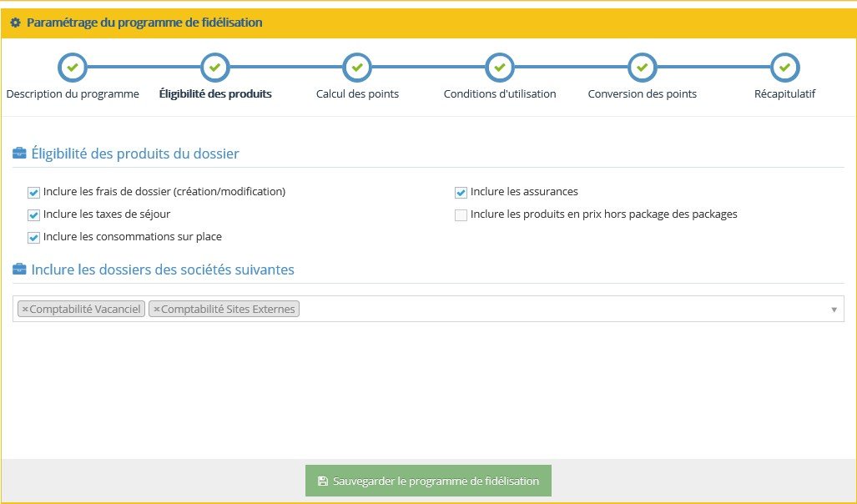This screenshot has height=504, width=857.
Task: Enable Inclure les produits en prix hors package
Action: tap(461, 215)
